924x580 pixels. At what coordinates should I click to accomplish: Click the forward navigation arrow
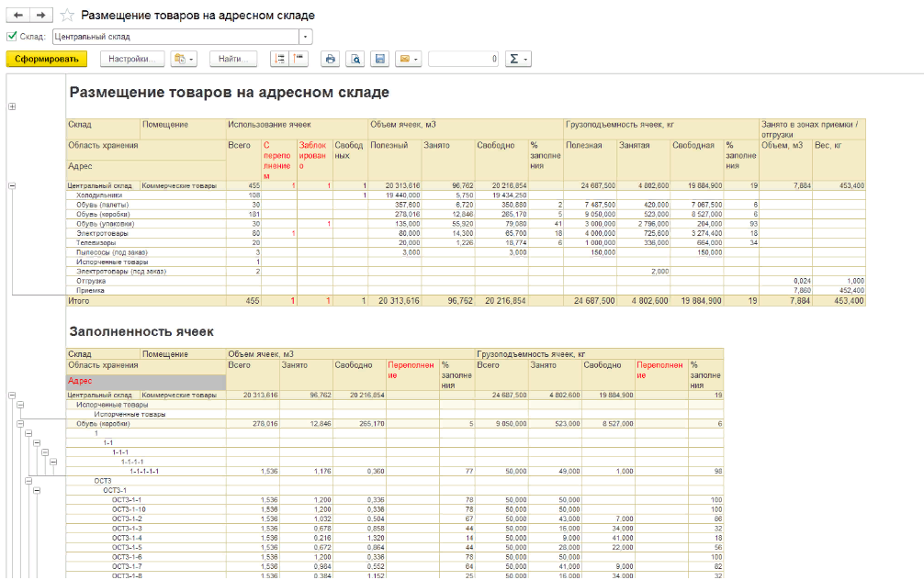pyautogui.click(x=39, y=16)
